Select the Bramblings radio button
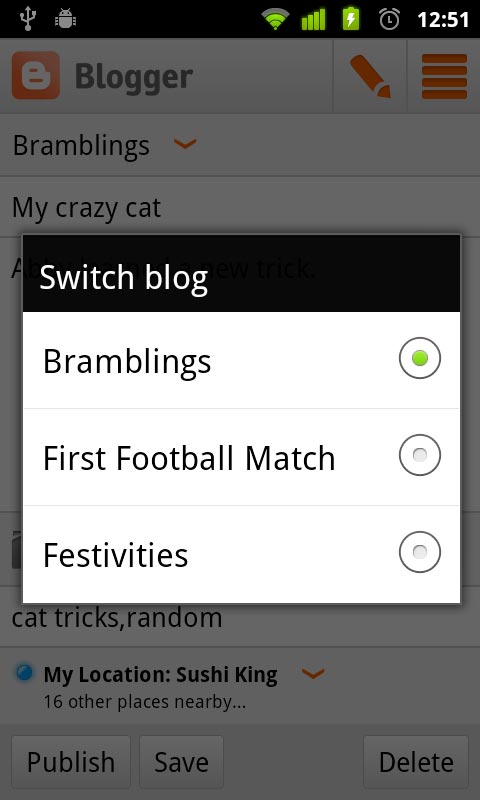Image resolution: width=480 pixels, height=800 pixels. pos(419,358)
